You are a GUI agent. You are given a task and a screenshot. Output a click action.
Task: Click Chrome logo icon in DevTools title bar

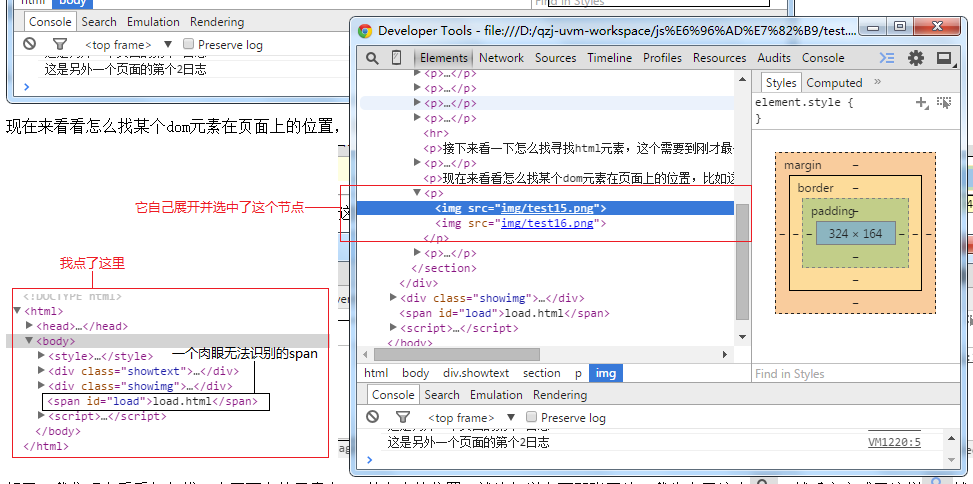[365, 30]
